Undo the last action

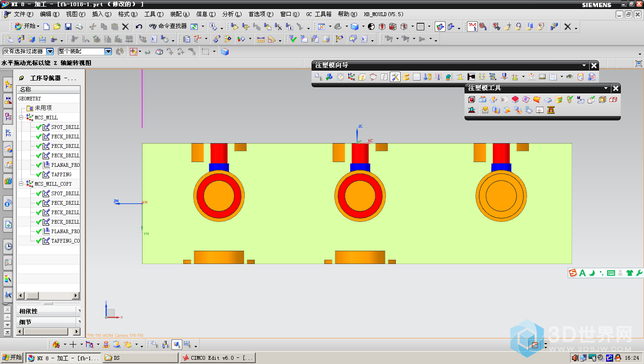(139, 27)
